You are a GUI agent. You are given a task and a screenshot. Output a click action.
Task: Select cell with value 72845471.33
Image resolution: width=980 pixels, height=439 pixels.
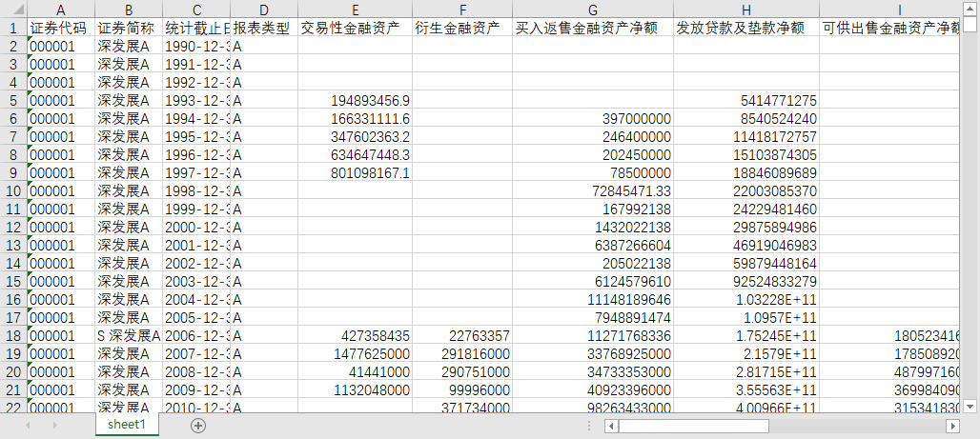(x=593, y=190)
